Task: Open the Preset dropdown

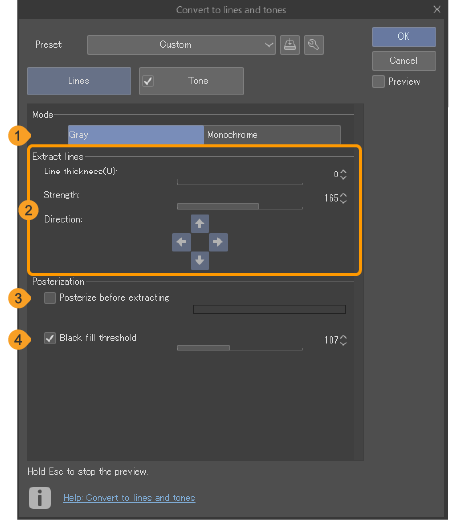Action: [181, 45]
